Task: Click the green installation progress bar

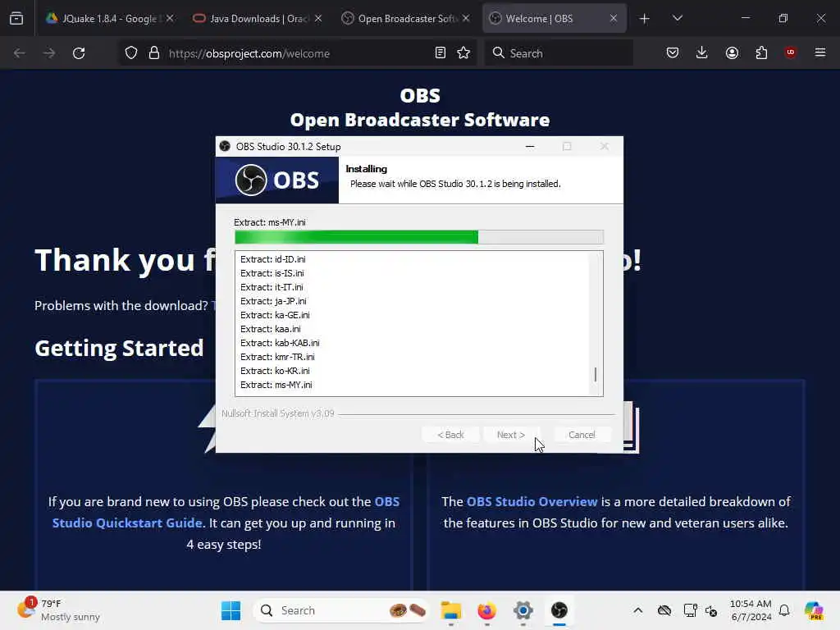Action: 419,237
